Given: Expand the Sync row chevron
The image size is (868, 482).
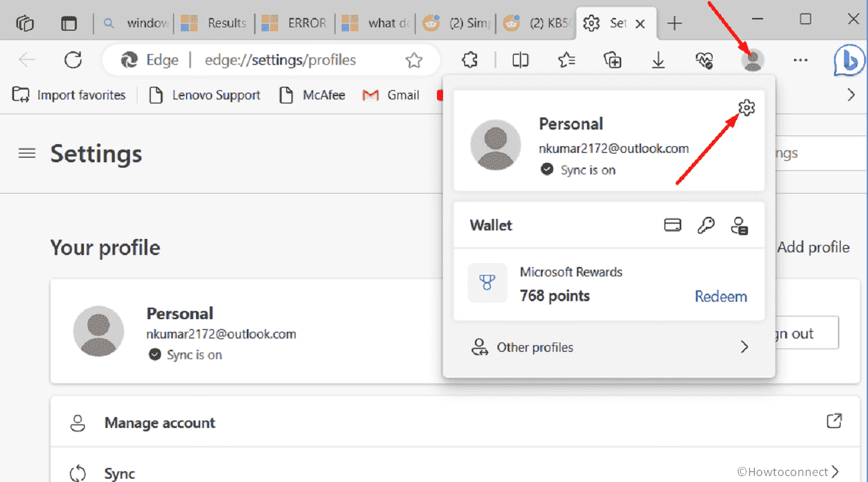Looking at the screenshot, I should tap(836, 473).
